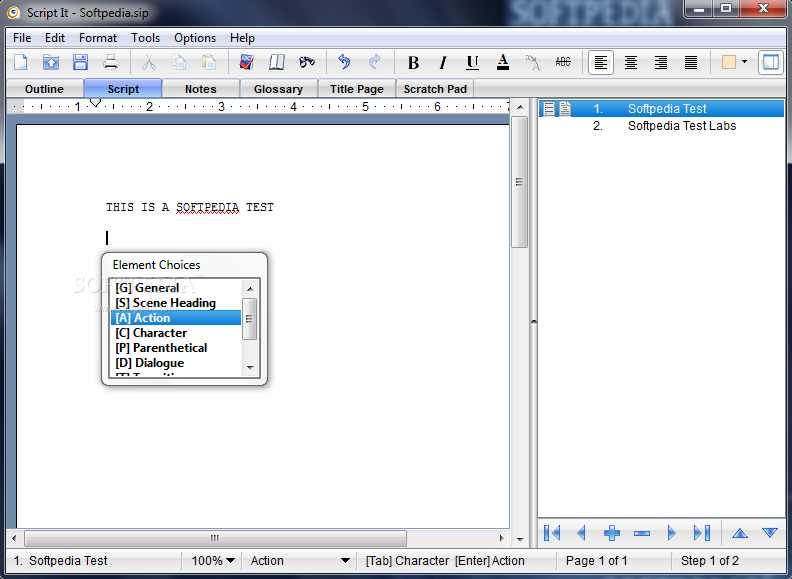
Task: Center align the text
Action: (x=630, y=62)
